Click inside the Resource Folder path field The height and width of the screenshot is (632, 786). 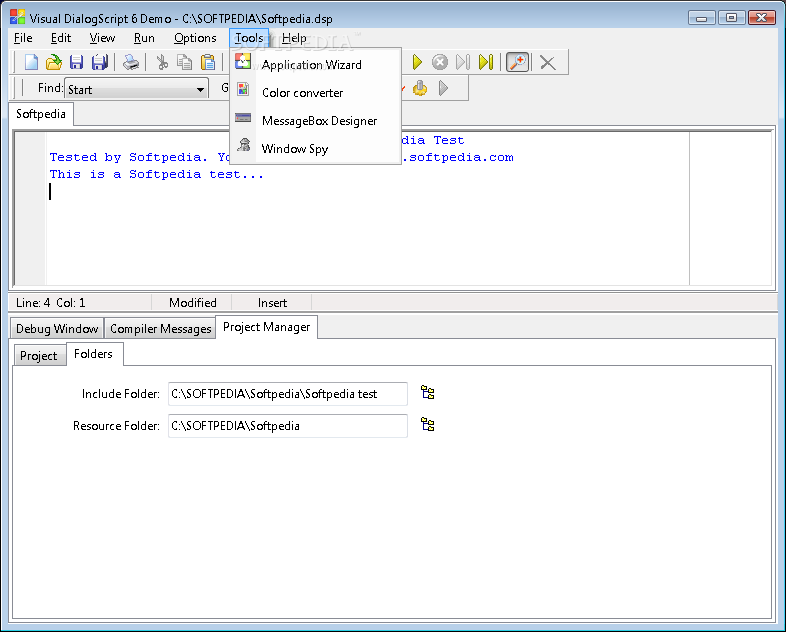click(x=288, y=426)
